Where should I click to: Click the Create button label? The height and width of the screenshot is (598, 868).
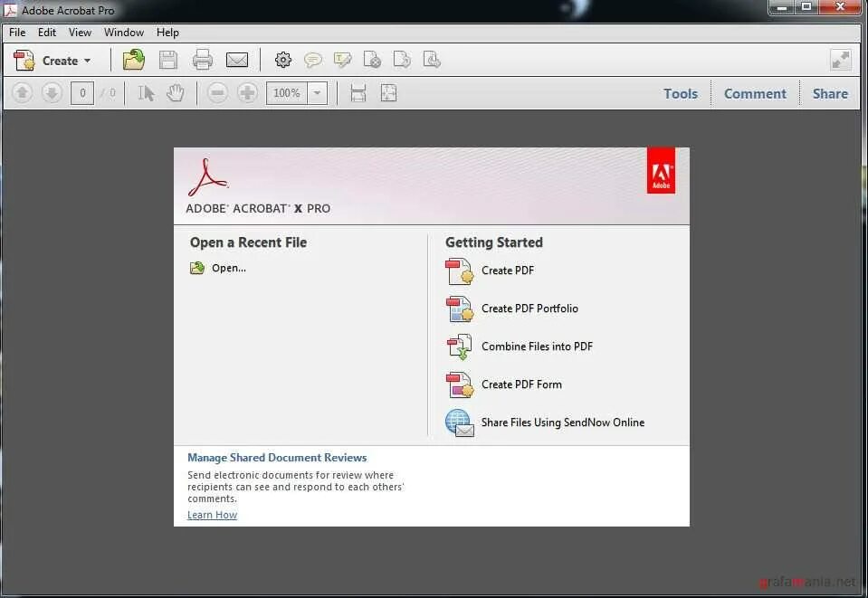coord(61,61)
